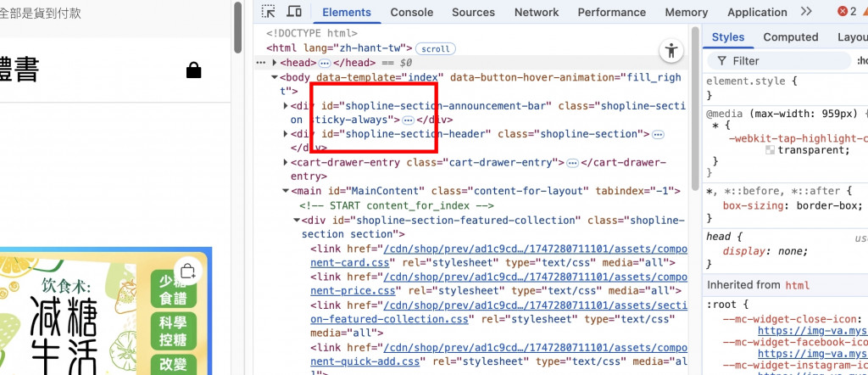This screenshot has width=868, height=375.
Task: Click ellipsis badge in announcement-bar div
Action: [x=408, y=120]
